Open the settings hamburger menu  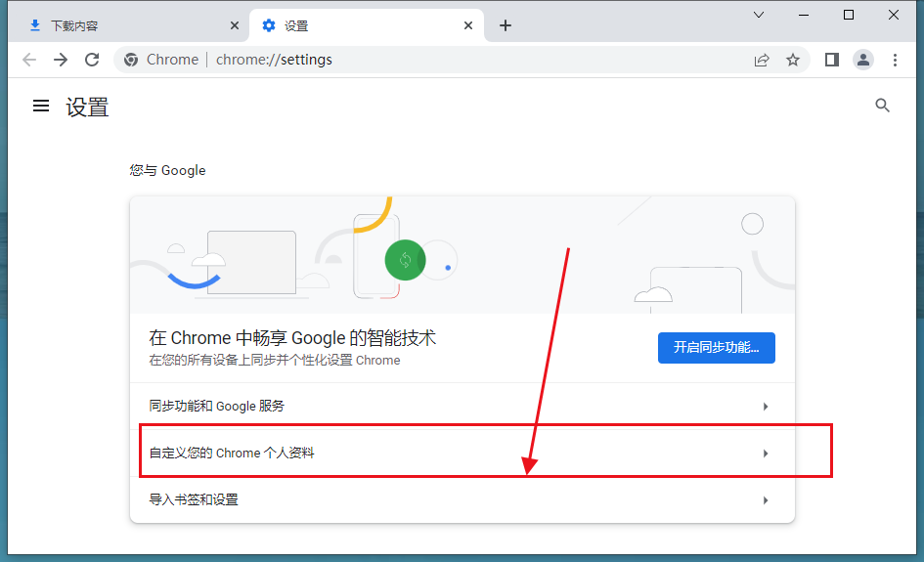[x=41, y=106]
